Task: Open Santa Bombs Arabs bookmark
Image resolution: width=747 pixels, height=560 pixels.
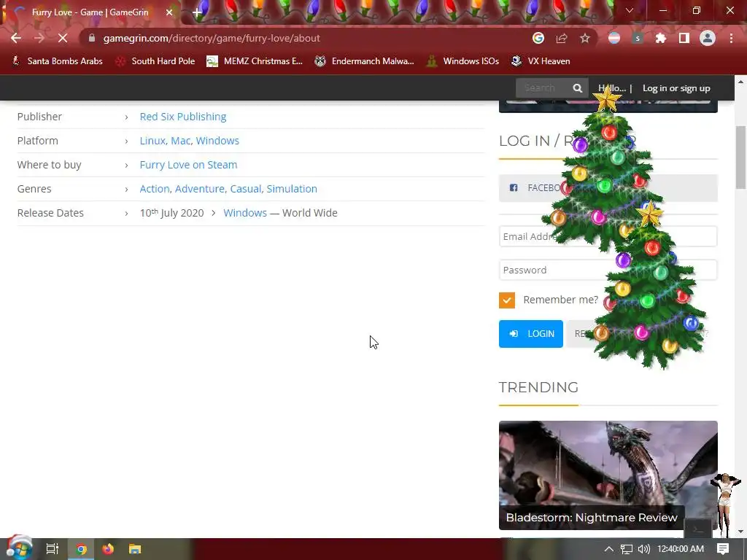Action: pos(57,61)
